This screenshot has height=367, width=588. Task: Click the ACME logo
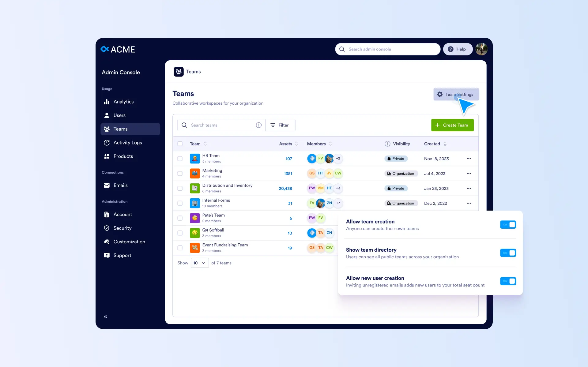pos(118,49)
